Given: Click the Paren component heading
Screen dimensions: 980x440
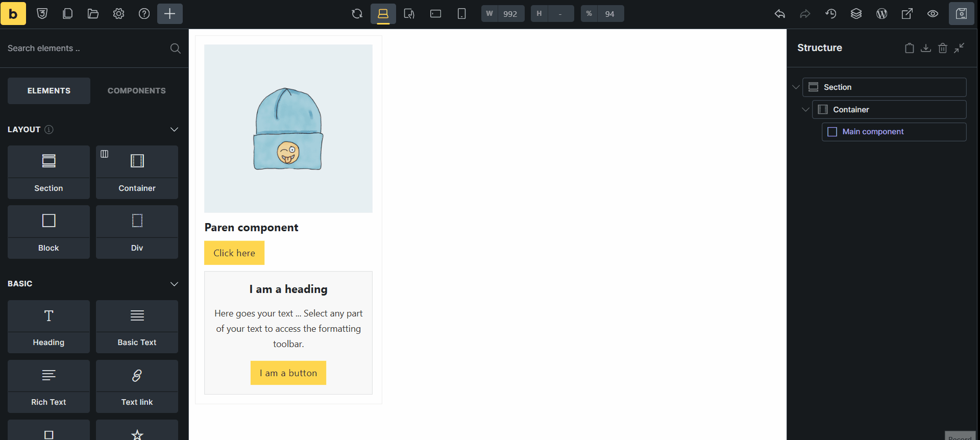Looking at the screenshot, I should click(x=251, y=228).
